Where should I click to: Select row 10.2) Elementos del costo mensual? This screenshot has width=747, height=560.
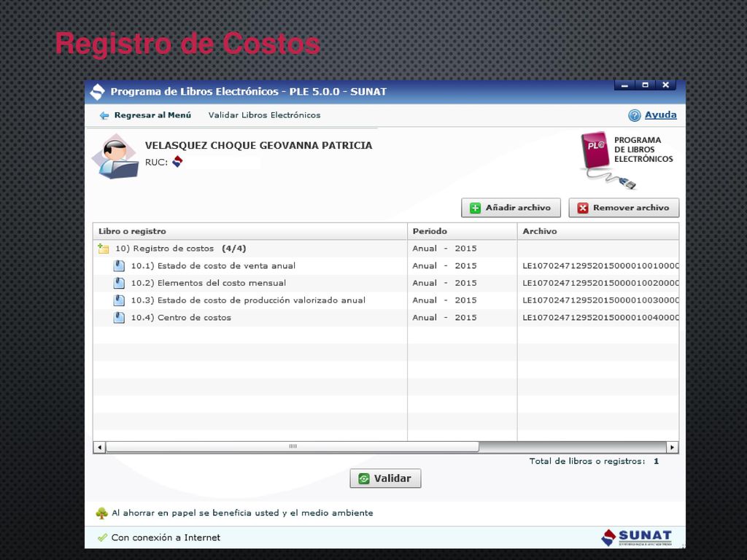[386, 284]
